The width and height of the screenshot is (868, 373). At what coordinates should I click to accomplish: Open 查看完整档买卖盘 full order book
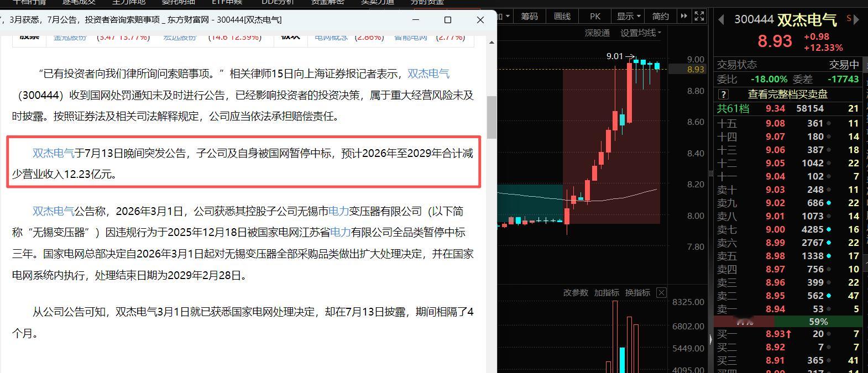tap(788, 94)
